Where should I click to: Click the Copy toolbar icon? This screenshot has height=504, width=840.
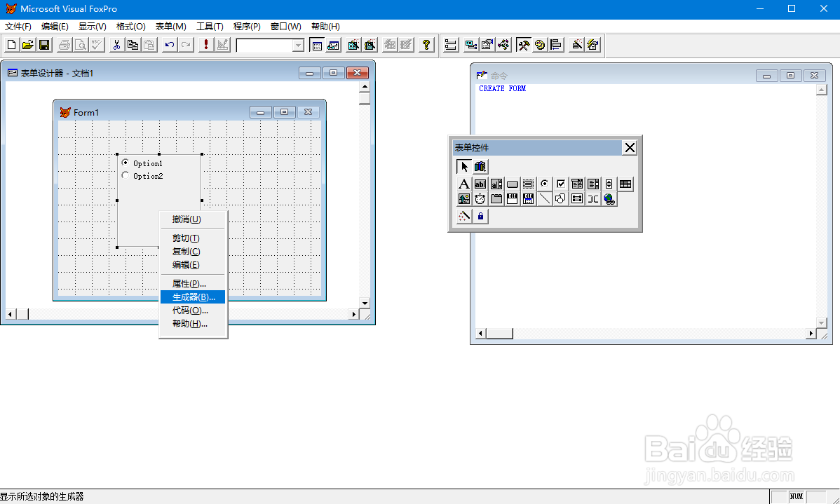click(x=133, y=45)
